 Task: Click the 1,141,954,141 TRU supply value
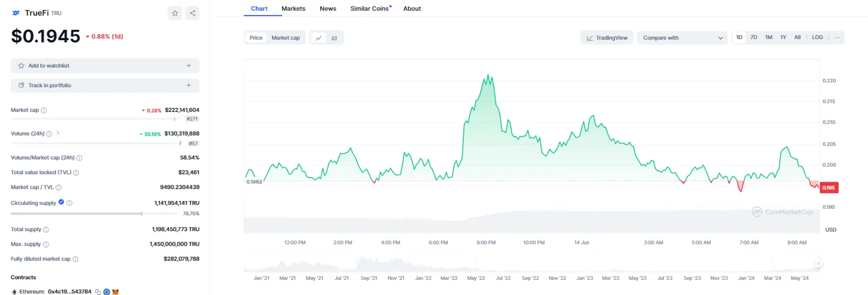tap(177, 203)
